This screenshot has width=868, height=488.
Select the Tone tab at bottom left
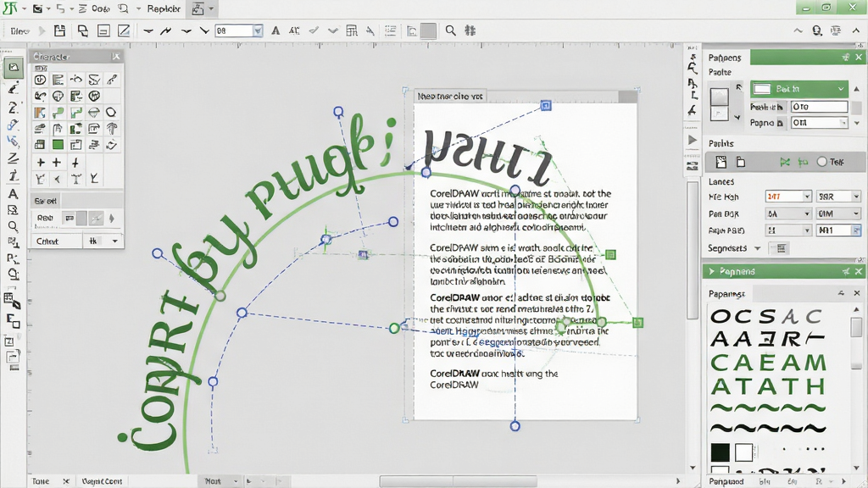41,481
